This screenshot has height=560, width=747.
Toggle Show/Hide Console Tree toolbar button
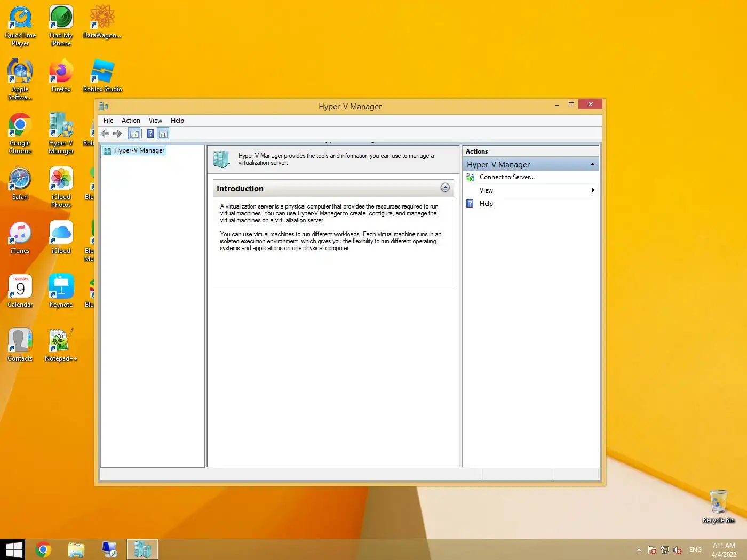click(x=134, y=134)
